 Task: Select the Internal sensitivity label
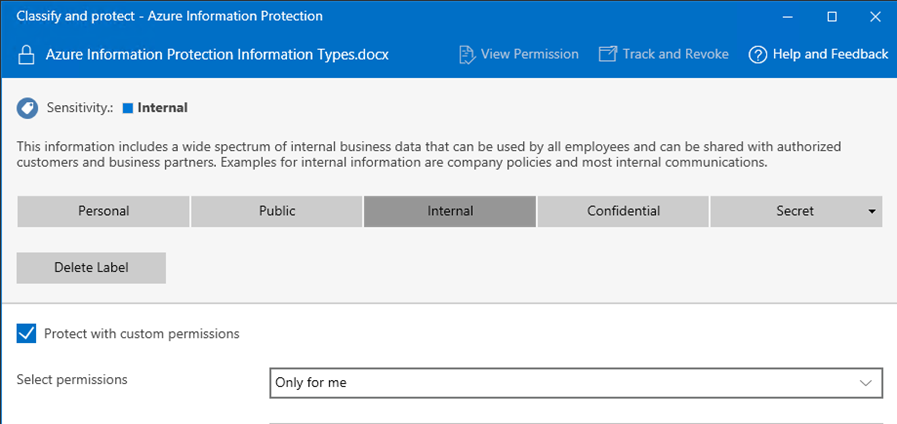coord(450,211)
